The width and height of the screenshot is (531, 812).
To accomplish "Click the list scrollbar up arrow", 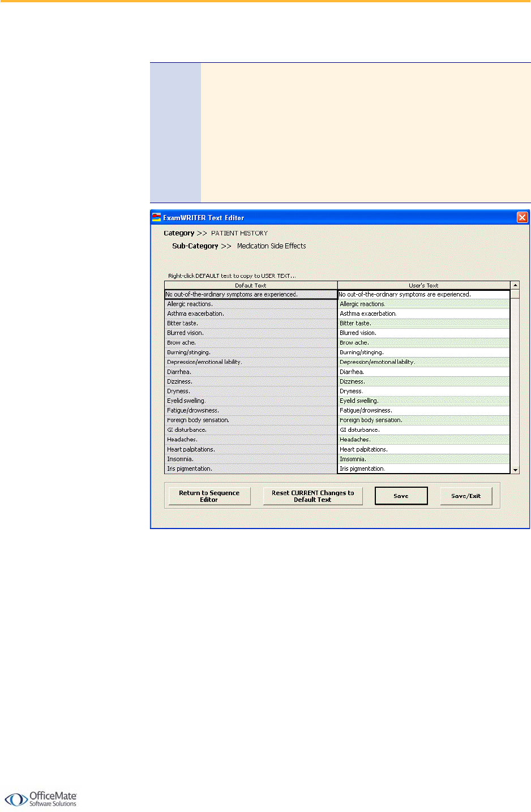I will (x=515, y=286).
